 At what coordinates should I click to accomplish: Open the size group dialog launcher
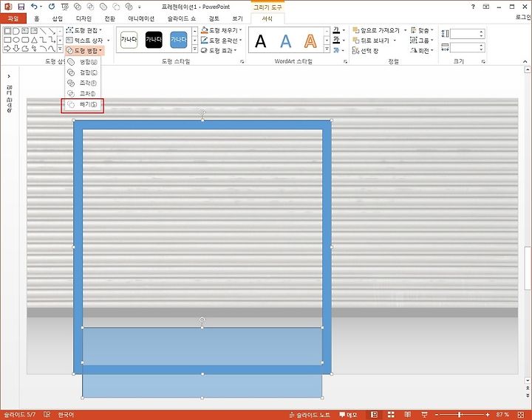483,61
